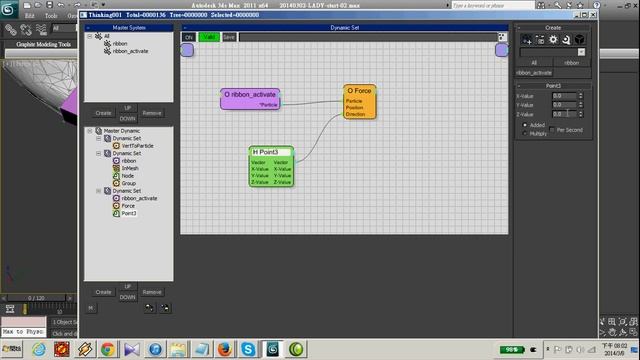
Task: Select the green Point3 node header
Action: pyautogui.click(x=271, y=152)
